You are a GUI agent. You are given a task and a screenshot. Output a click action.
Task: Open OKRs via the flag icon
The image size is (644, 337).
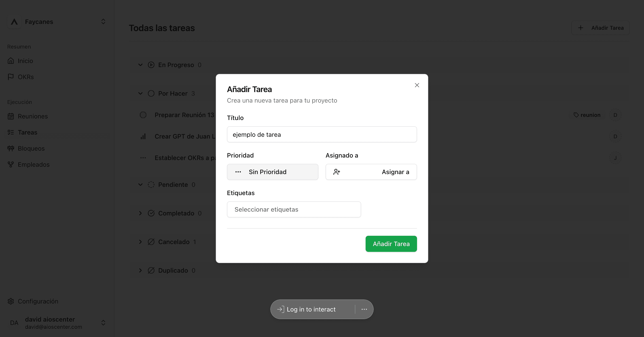click(x=11, y=77)
